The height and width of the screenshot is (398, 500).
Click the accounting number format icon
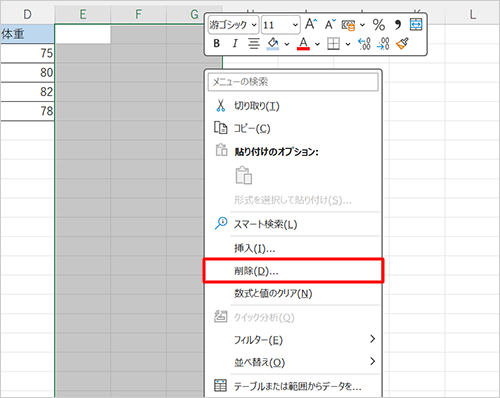pos(348,25)
